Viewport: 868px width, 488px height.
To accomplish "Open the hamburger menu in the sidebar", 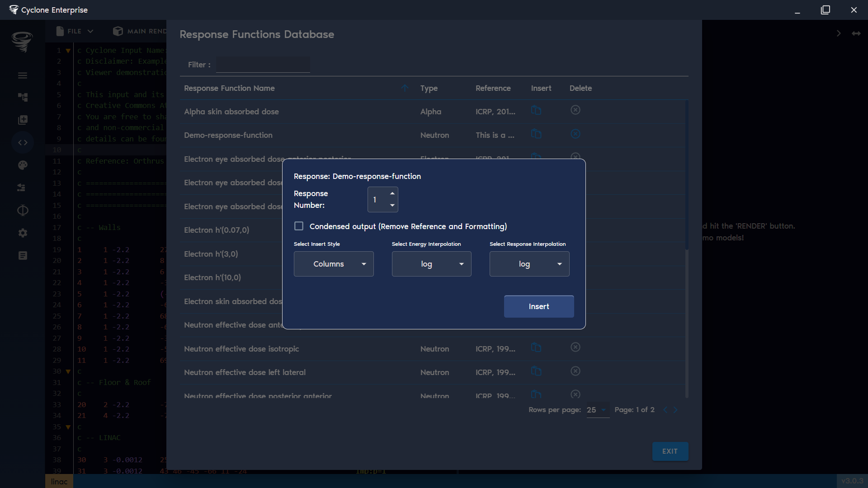I will tap(23, 75).
